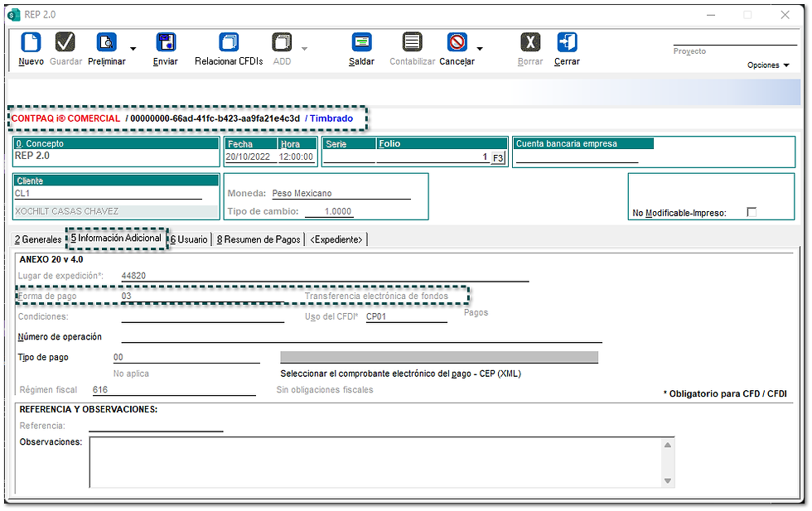Expand the ADD dropdown arrow

305,49
